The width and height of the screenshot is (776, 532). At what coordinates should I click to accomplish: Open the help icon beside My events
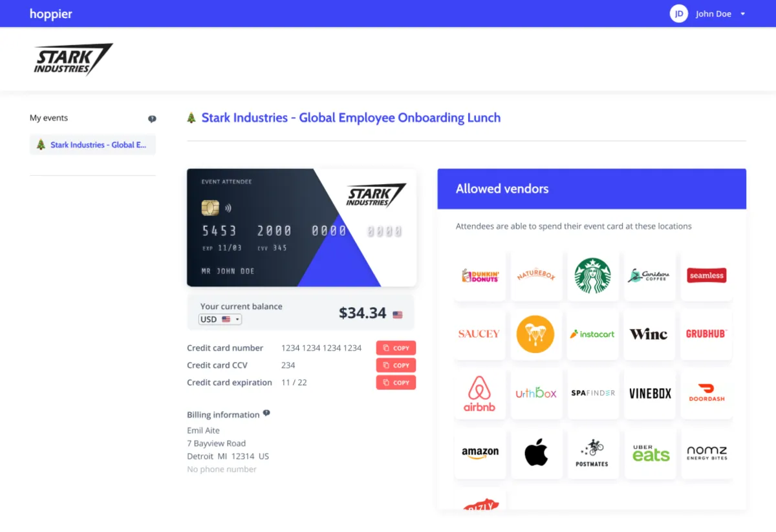click(152, 119)
